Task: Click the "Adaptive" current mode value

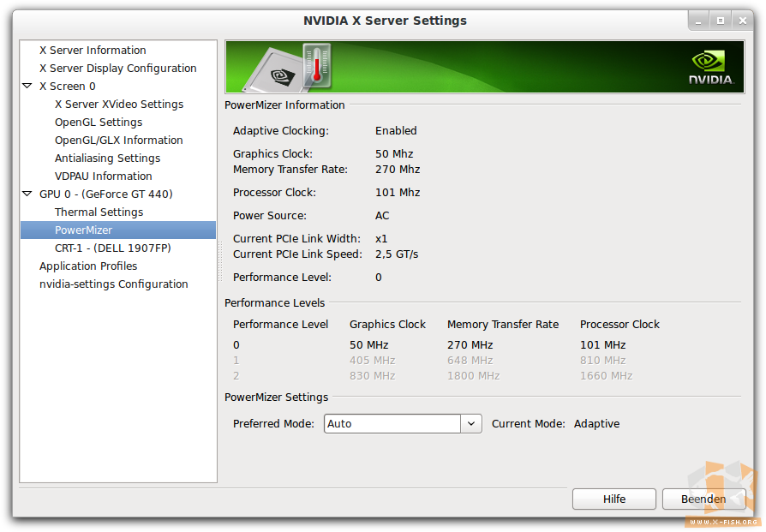Action: point(597,424)
